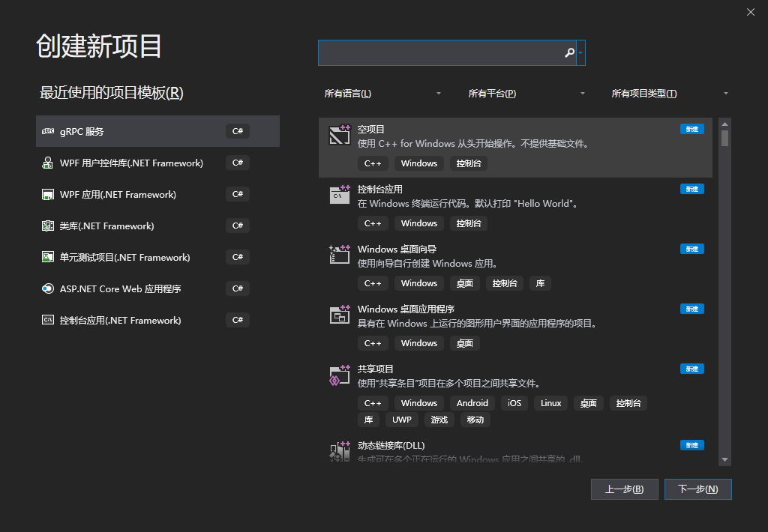Select the 类库(.NET Framework) template icon

[49, 226]
